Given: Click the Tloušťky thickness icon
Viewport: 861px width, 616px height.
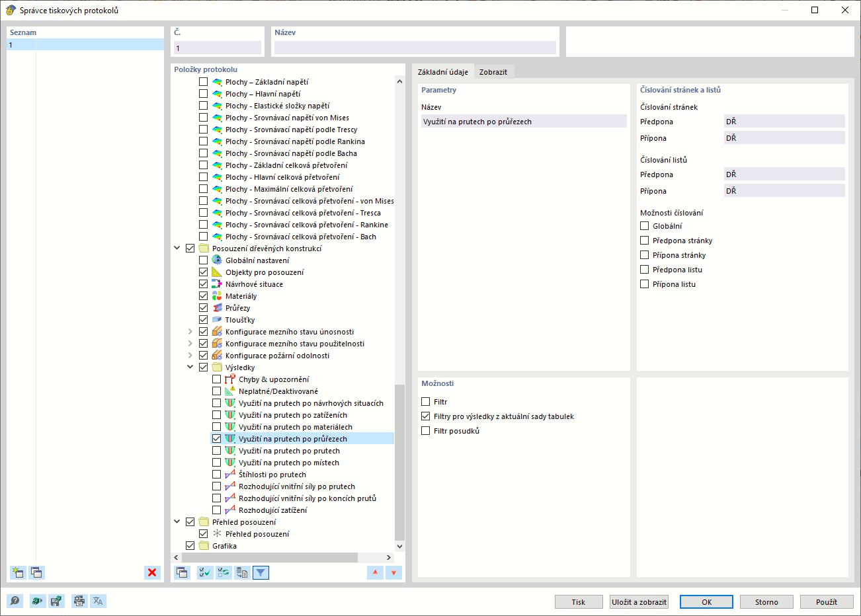Looking at the screenshot, I should tap(217, 320).
